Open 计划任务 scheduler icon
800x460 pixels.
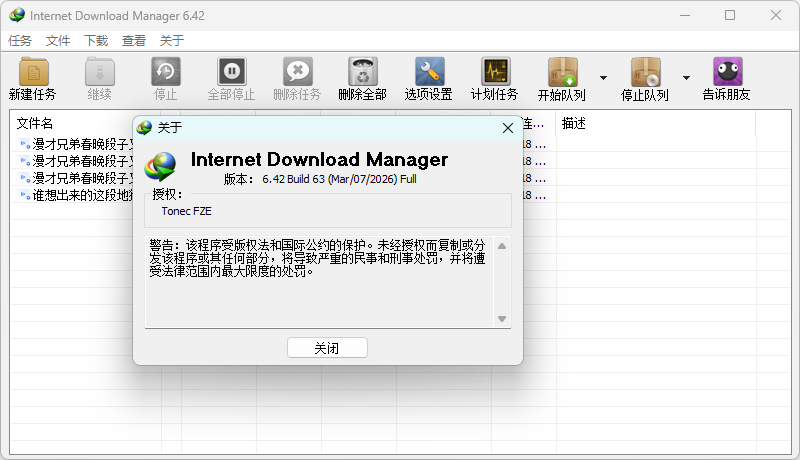point(495,72)
